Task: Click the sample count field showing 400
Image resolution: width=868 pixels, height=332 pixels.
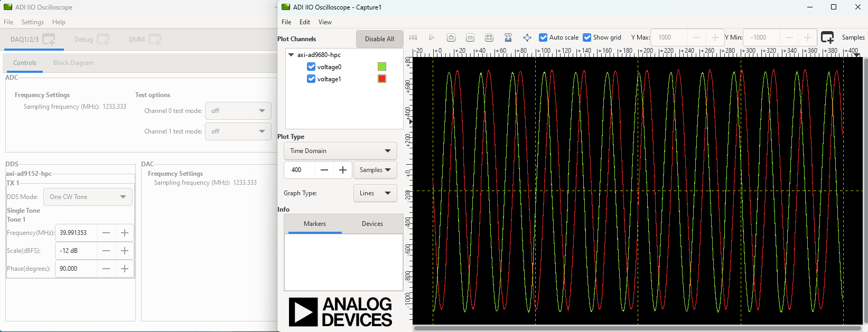Action: pos(300,170)
